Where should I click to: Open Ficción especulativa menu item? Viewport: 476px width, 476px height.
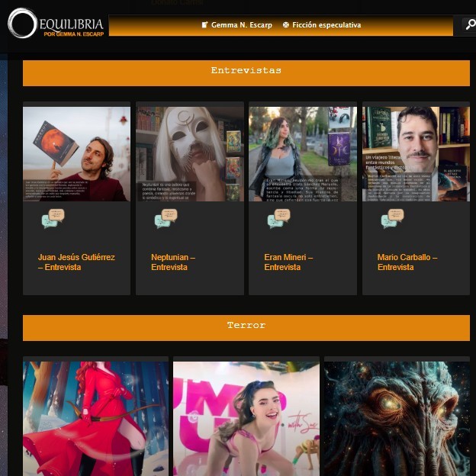tap(322, 25)
